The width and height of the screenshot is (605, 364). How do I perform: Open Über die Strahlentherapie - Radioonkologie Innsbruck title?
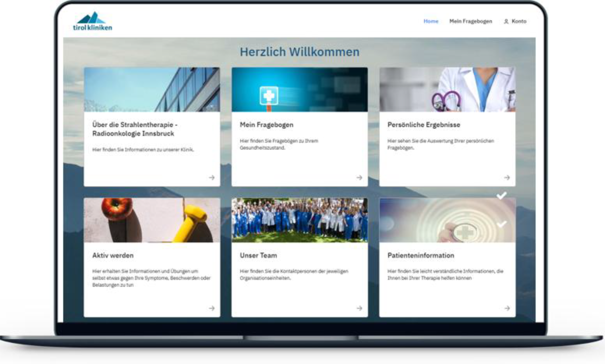point(135,129)
